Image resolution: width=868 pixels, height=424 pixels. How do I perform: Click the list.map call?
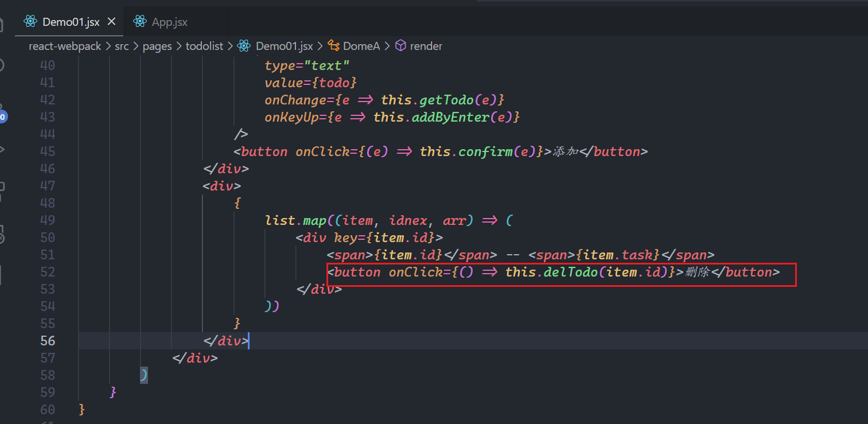coord(295,220)
